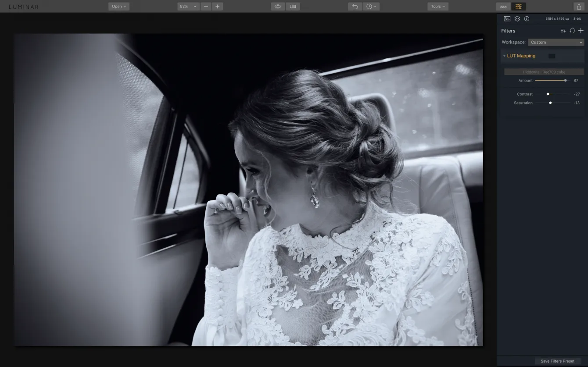Toggle the presets panel strip button
Image resolution: width=588 pixels, height=367 pixels.
[503, 7]
